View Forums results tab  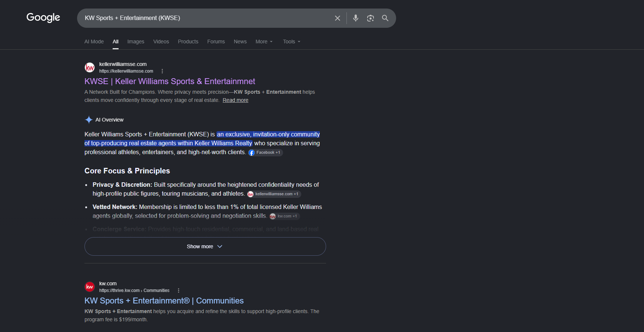(216, 41)
